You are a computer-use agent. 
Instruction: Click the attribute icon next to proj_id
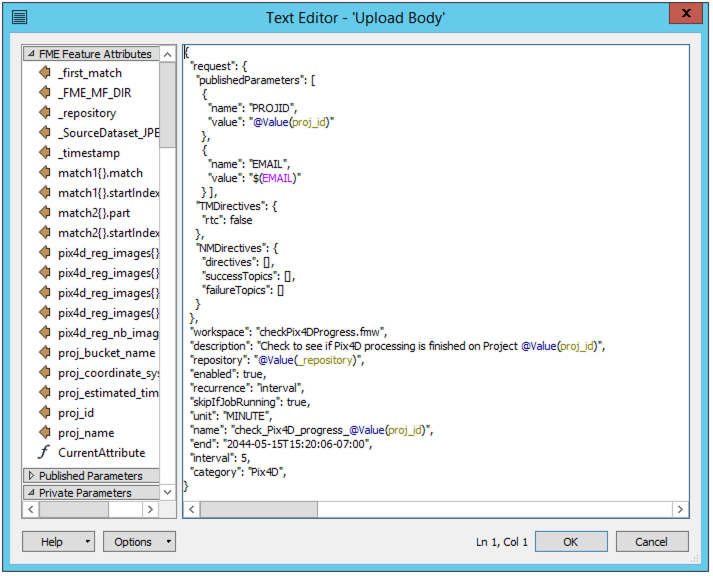44,413
